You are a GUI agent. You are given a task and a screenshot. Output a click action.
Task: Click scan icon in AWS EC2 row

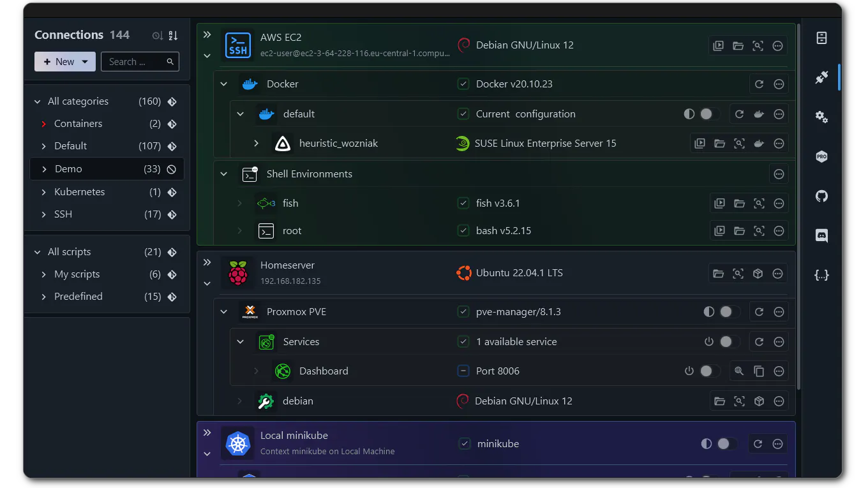pos(758,46)
